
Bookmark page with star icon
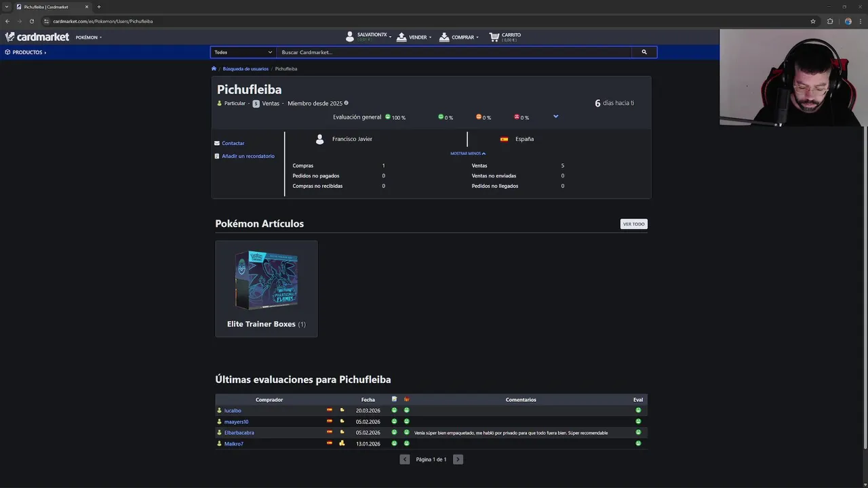pos(813,21)
